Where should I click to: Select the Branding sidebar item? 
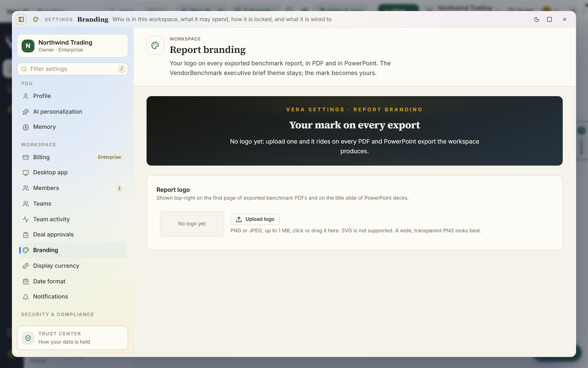coord(73,250)
